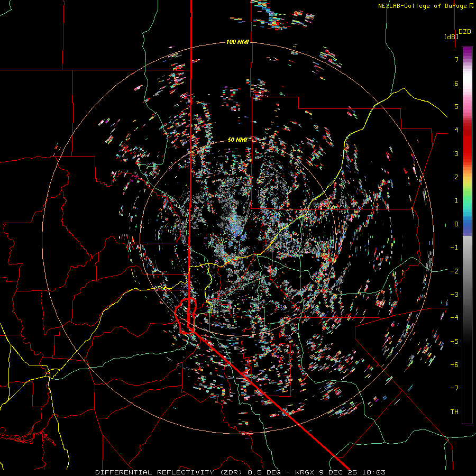Click legend value "-7" on the dB scale
Screen dimensions: 476x476
pyautogui.click(x=454, y=388)
